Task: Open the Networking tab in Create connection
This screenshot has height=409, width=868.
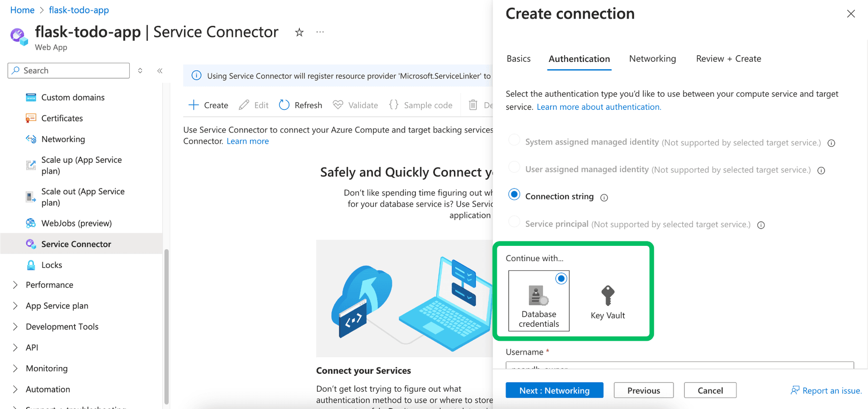Action: [x=652, y=59]
